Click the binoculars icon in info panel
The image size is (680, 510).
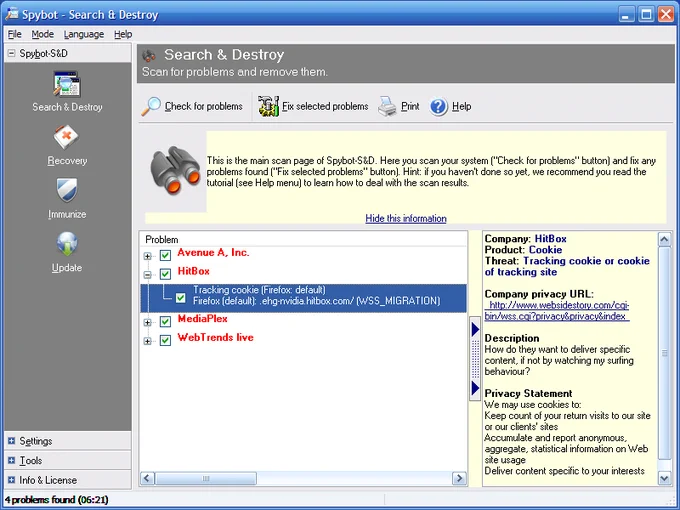[x=175, y=170]
